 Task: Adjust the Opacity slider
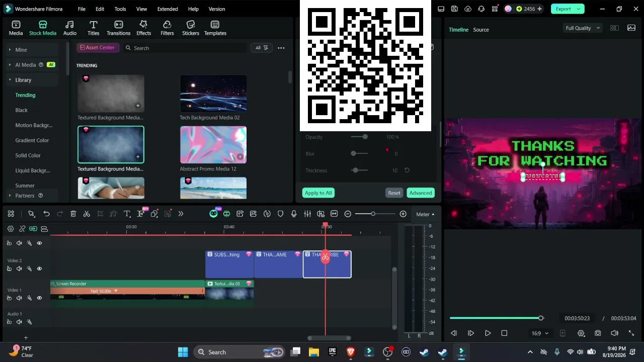(x=359, y=137)
